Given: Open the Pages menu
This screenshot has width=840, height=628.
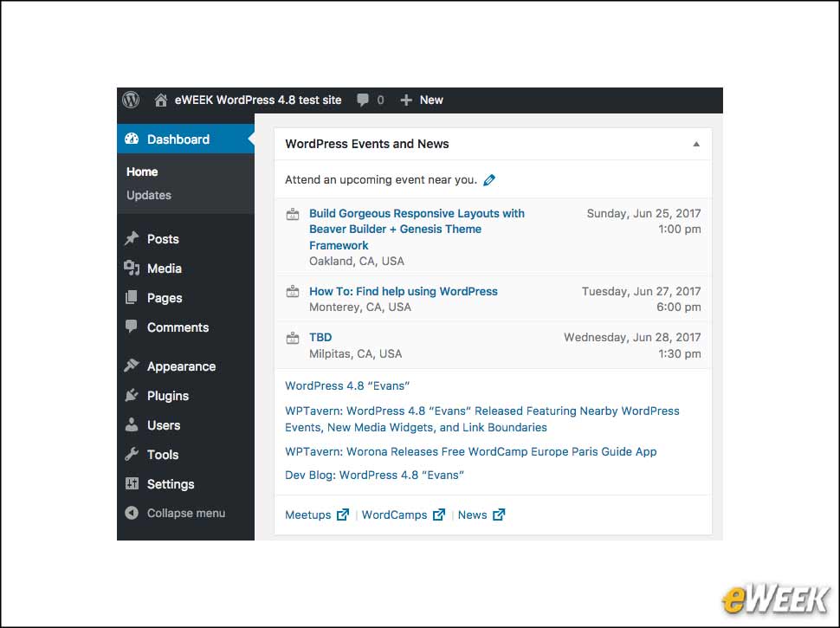Looking at the screenshot, I should pyautogui.click(x=165, y=298).
